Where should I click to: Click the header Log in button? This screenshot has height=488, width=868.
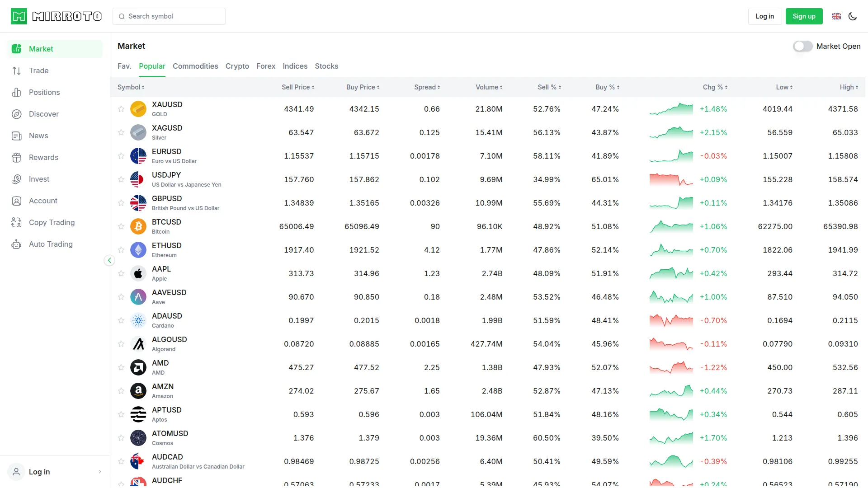765,16
